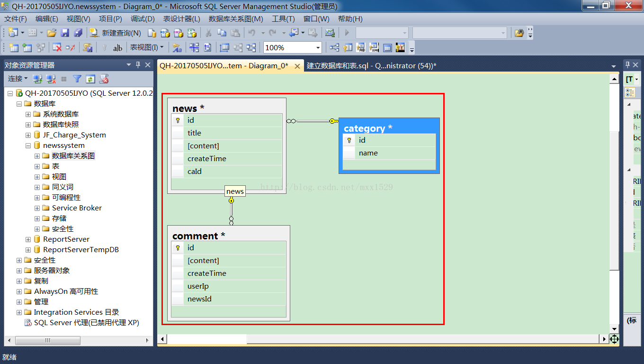644x364 pixels.
Task: Click the Database Engine Query icon
Action: [x=152, y=33]
